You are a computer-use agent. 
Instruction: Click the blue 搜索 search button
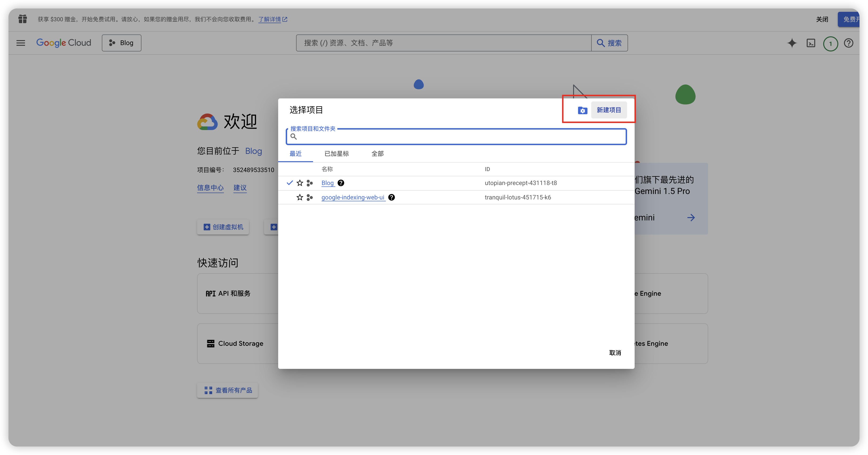pos(609,43)
